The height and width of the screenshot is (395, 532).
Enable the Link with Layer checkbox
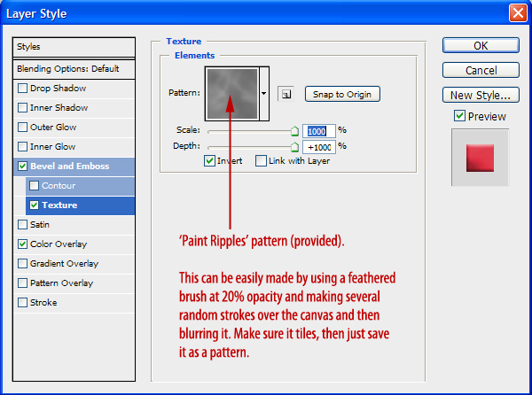(x=262, y=161)
